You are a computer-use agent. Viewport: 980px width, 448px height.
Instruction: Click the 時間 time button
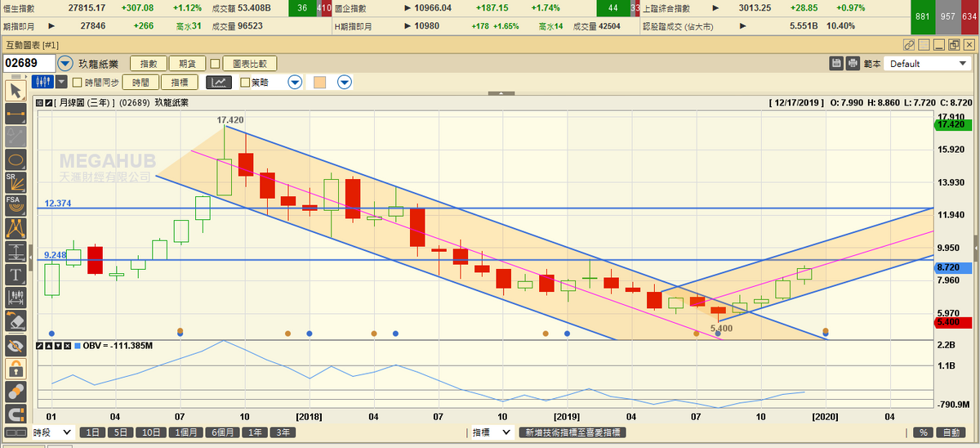pos(140,82)
